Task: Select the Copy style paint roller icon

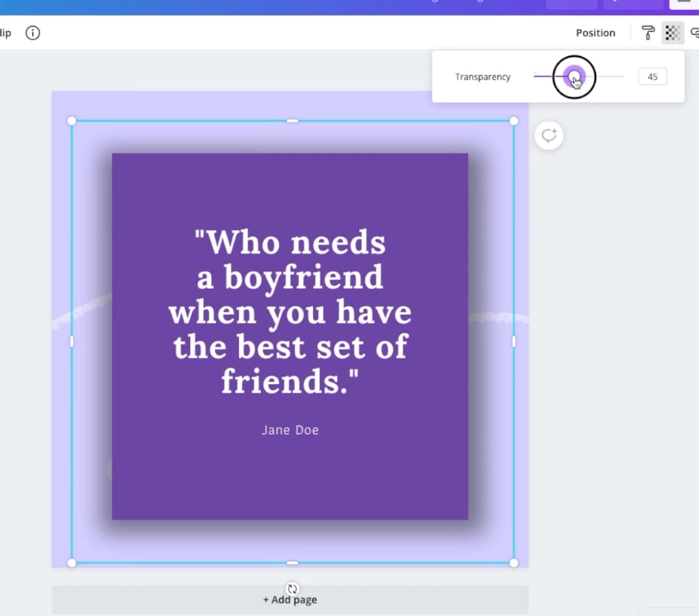Action: pyautogui.click(x=648, y=33)
